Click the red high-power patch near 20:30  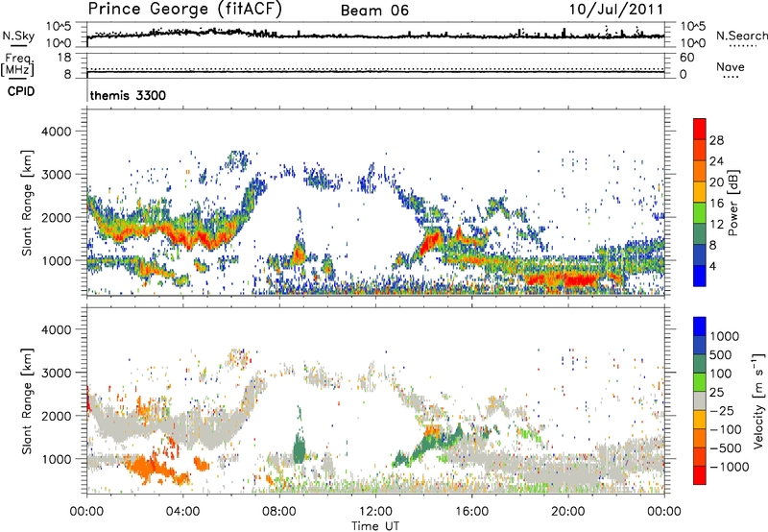tap(581, 281)
